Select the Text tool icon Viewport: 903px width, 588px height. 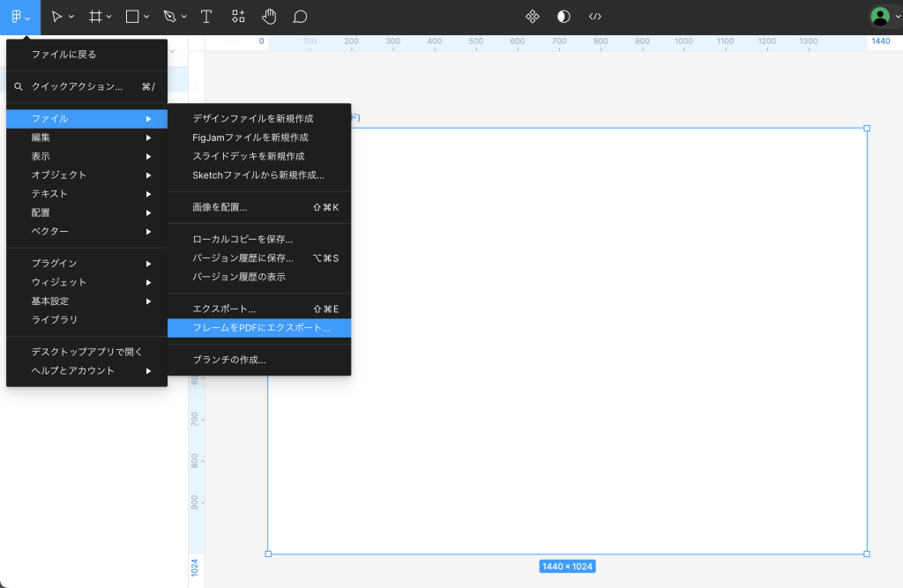pyautogui.click(x=206, y=17)
